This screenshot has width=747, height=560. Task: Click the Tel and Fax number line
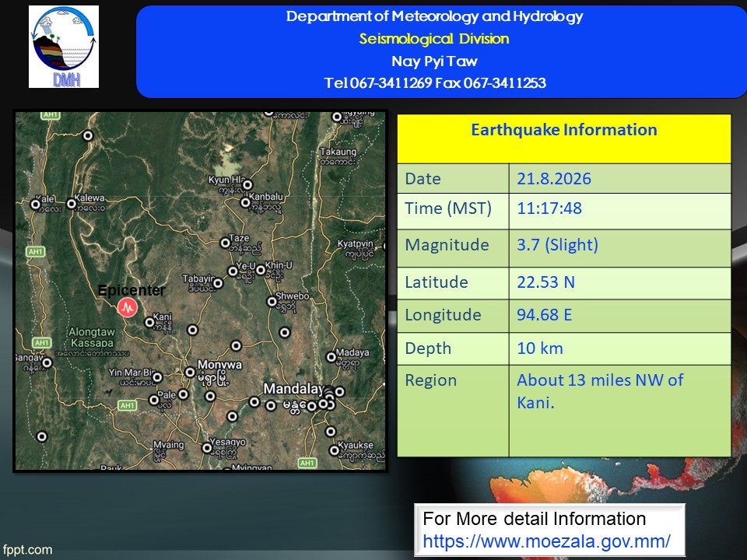click(435, 83)
